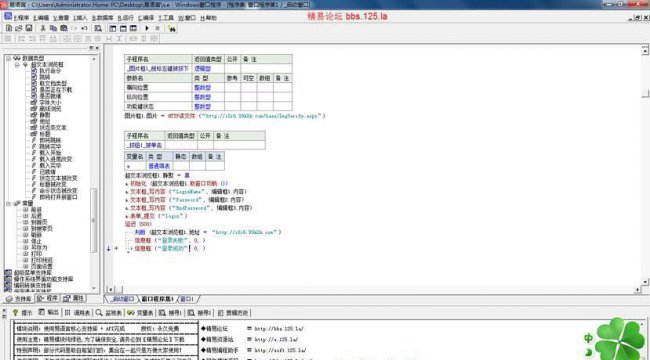Select 执行命令 in the tree
The width and height of the screenshot is (650, 360).
click(x=50, y=71)
